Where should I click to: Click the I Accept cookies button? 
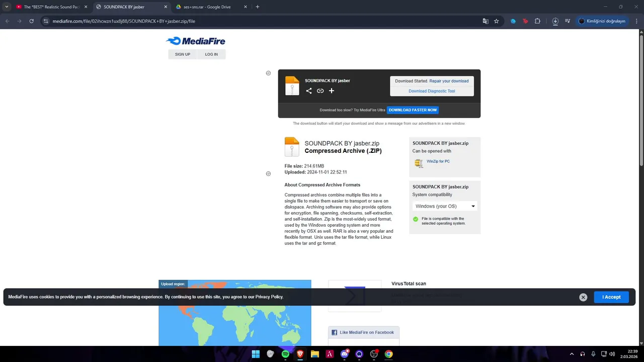point(611,297)
